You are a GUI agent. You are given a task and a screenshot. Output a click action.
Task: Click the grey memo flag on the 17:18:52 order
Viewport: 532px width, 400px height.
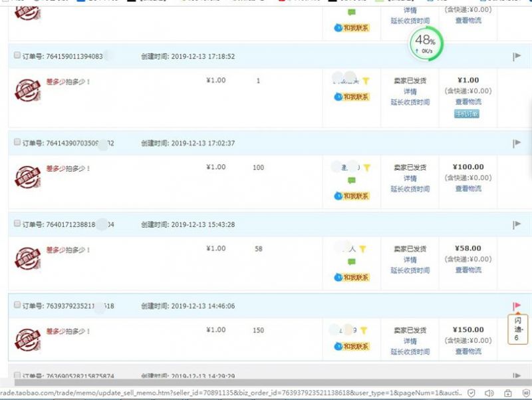pos(517,57)
